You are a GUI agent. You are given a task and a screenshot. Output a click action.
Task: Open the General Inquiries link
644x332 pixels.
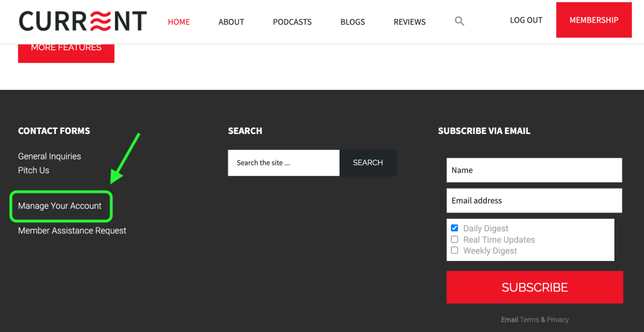pos(50,156)
